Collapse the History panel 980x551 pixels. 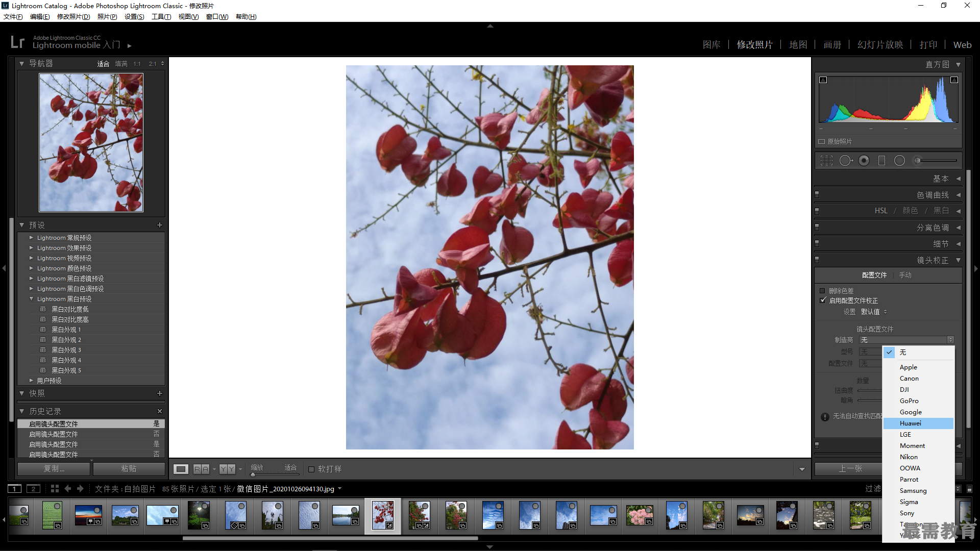coord(22,411)
